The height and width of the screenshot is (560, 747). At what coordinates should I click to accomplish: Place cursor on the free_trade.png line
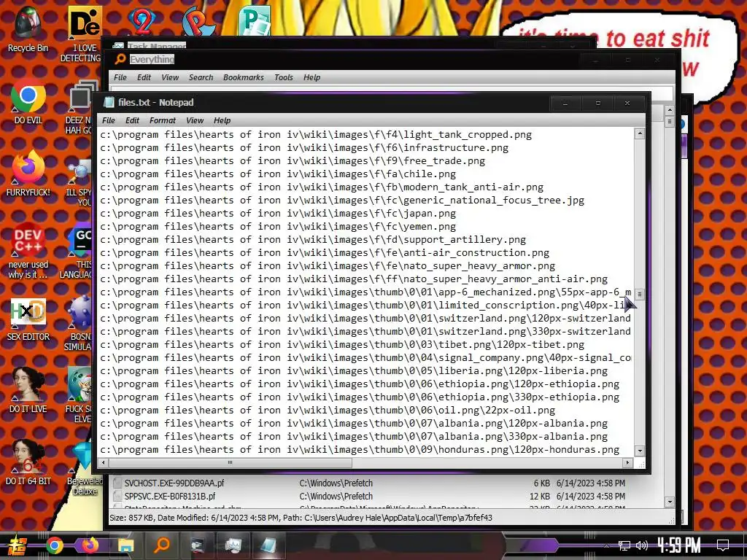pos(293,161)
